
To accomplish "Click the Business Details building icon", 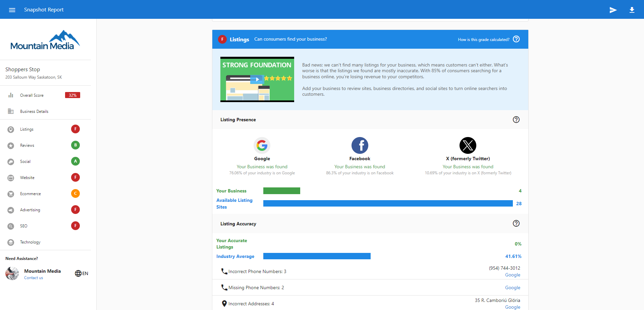I will [11, 112].
